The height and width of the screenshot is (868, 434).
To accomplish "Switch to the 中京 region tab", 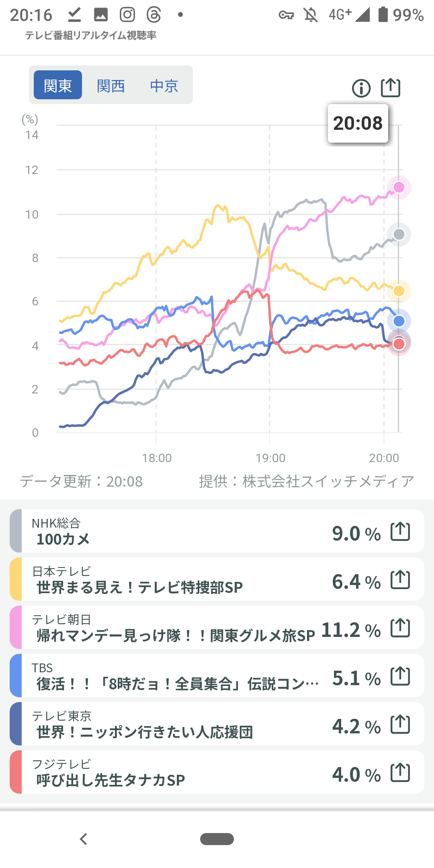I will pos(164,85).
